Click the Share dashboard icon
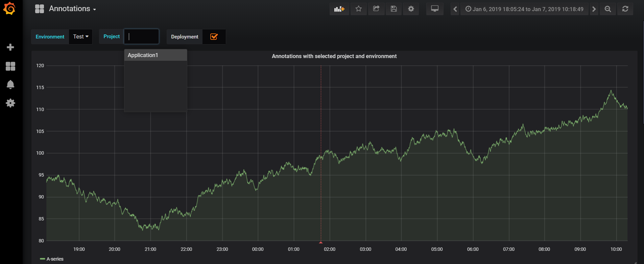The height and width of the screenshot is (264, 644). click(376, 9)
